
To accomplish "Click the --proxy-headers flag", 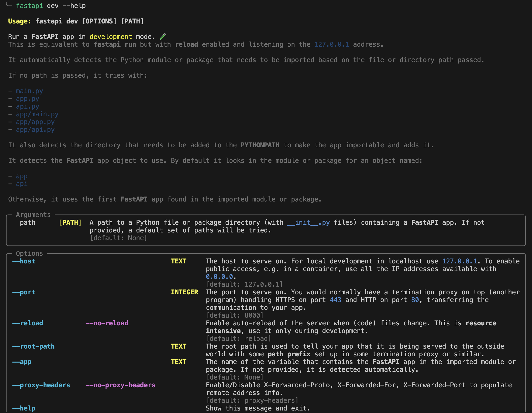I will click(41, 385).
